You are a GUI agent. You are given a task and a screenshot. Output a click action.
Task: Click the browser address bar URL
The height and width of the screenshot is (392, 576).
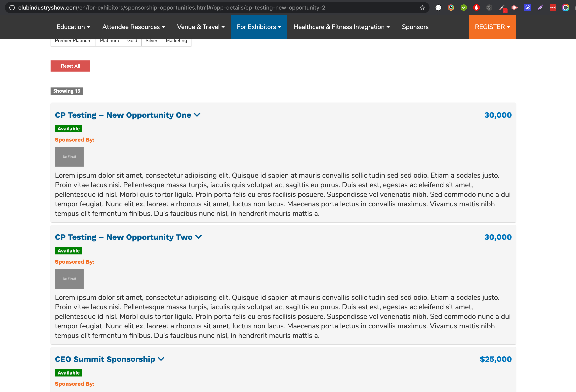(x=172, y=8)
